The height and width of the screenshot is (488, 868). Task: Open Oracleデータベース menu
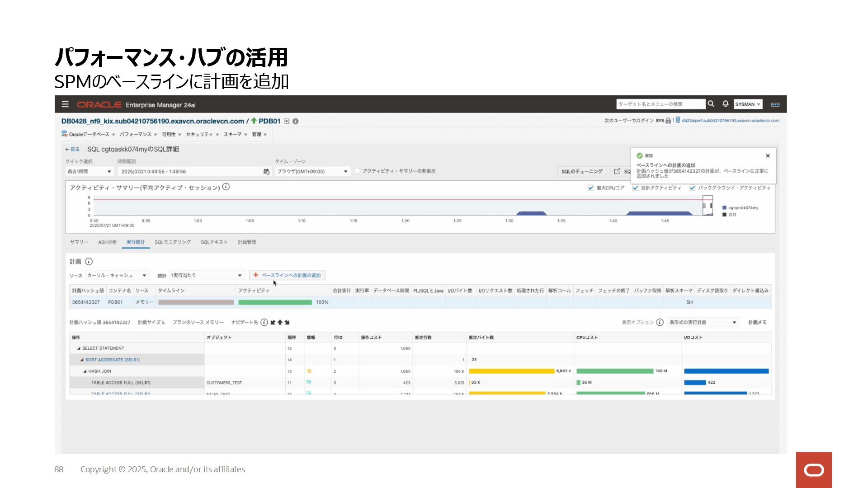coord(92,134)
